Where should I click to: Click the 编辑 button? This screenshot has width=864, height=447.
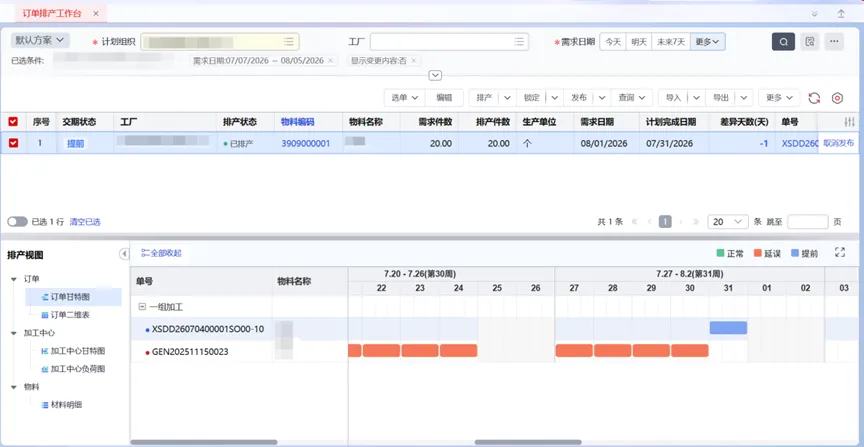[444, 98]
